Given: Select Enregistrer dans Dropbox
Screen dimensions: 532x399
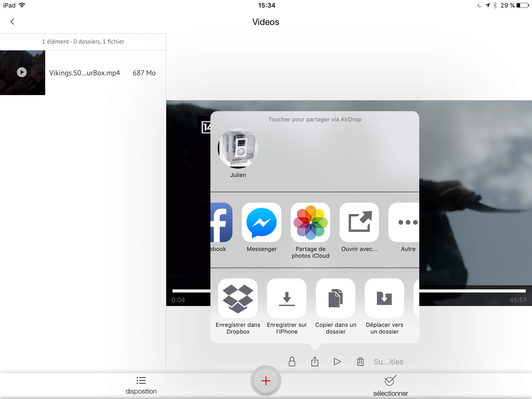Looking at the screenshot, I should 238,298.
